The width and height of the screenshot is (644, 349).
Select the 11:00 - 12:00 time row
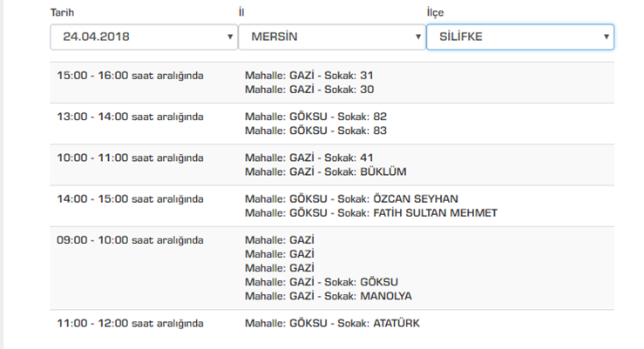pyautogui.click(x=130, y=323)
